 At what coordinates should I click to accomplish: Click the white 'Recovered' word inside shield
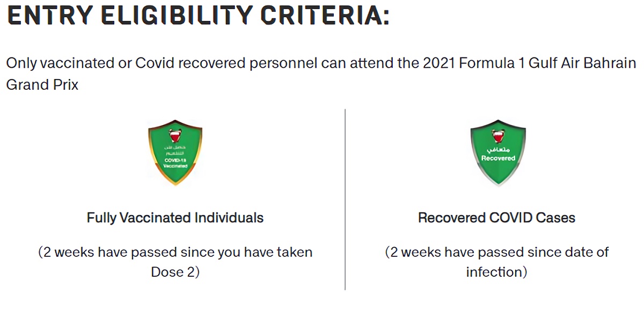point(498,159)
